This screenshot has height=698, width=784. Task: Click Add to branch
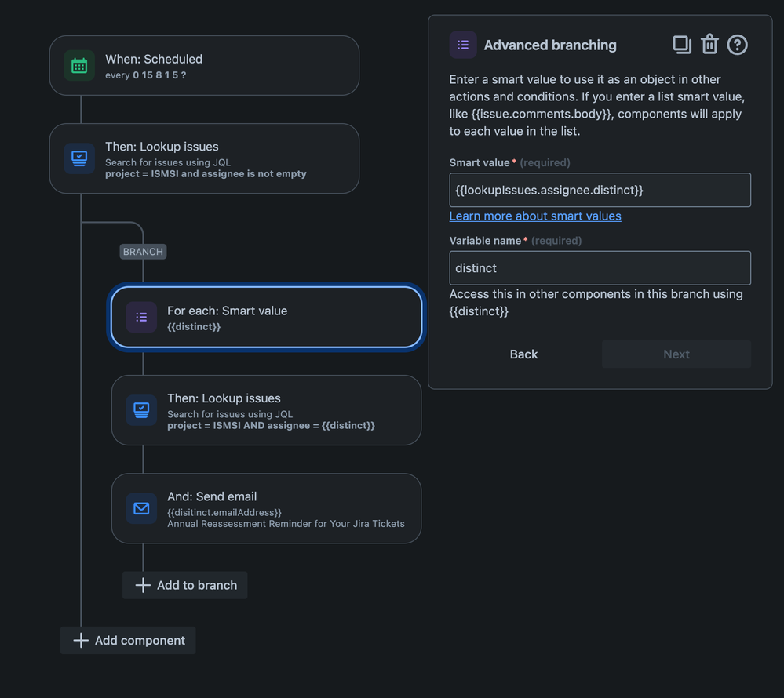point(185,585)
